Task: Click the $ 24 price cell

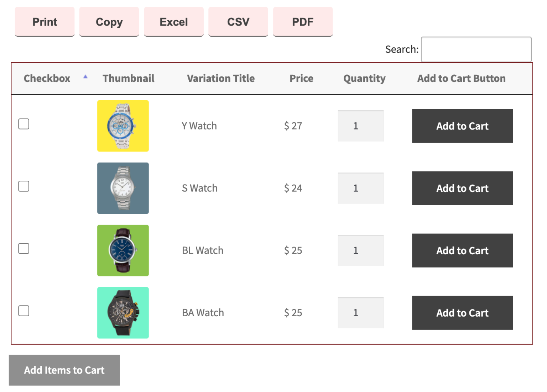Action: pos(293,188)
